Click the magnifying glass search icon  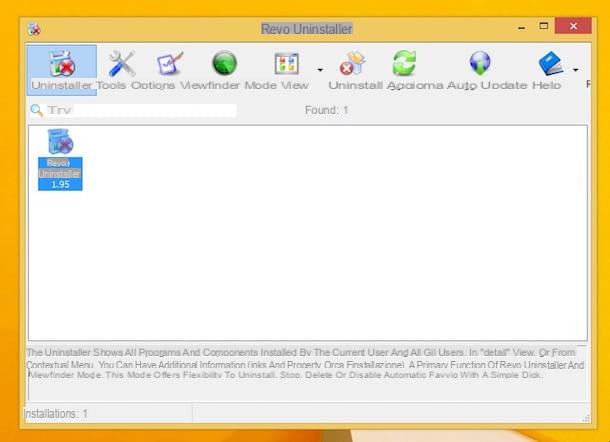point(36,110)
